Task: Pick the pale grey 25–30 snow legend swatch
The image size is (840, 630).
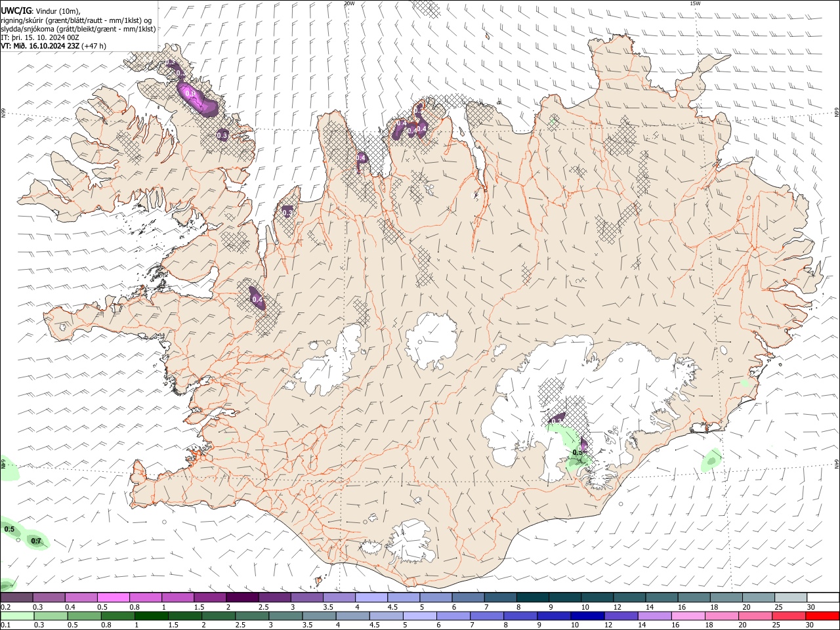Action: (790, 598)
